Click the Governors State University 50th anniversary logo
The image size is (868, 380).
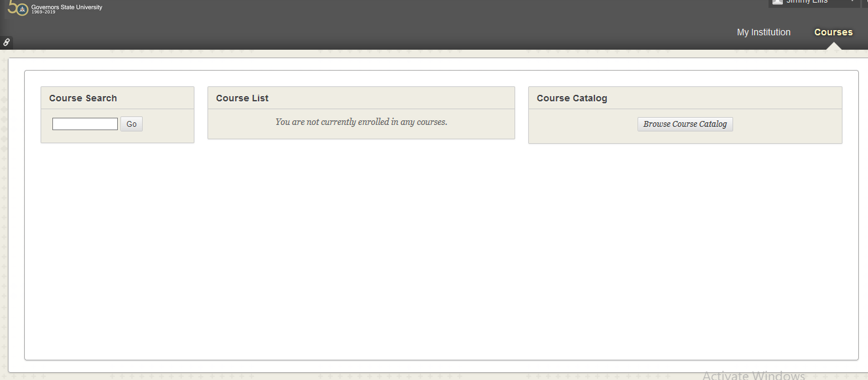tap(18, 9)
